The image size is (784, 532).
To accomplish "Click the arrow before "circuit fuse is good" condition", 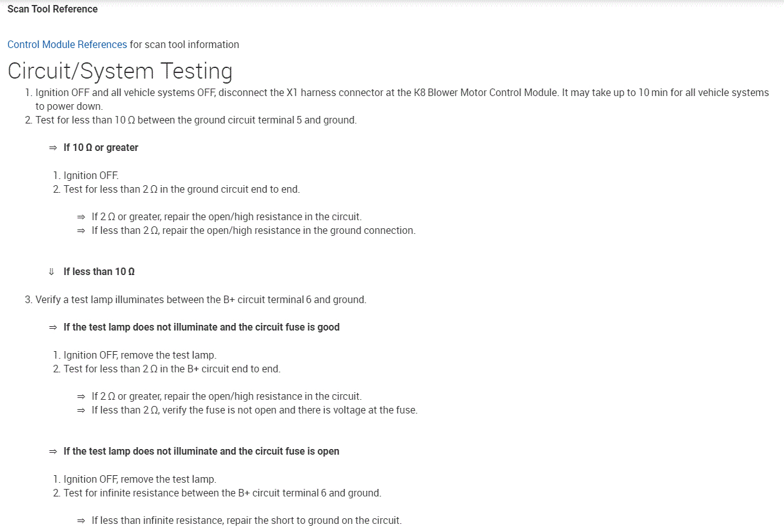I will [x=52, y=327].
